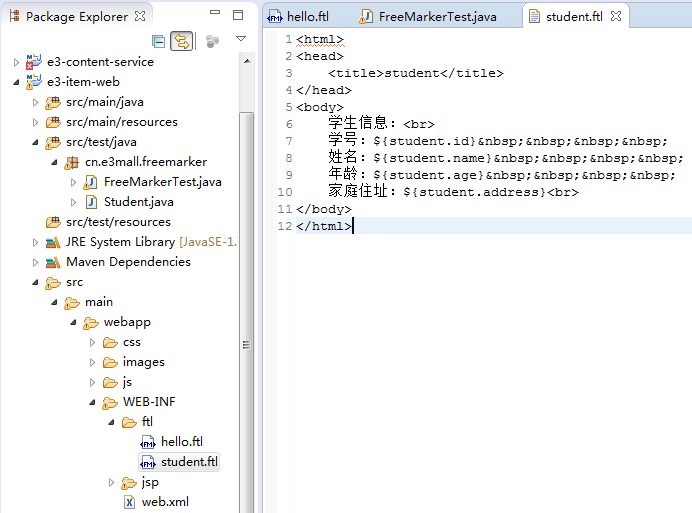Switch to the FreeMarkerTest.java editor tab
The image size is (692, 513).
(428, 17)
